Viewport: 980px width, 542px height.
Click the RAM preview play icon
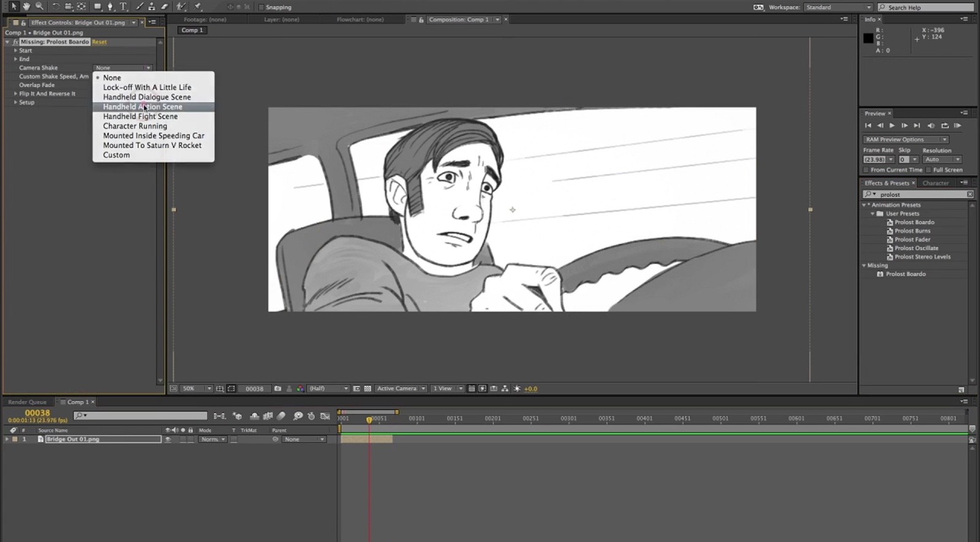tap(957, 126)
